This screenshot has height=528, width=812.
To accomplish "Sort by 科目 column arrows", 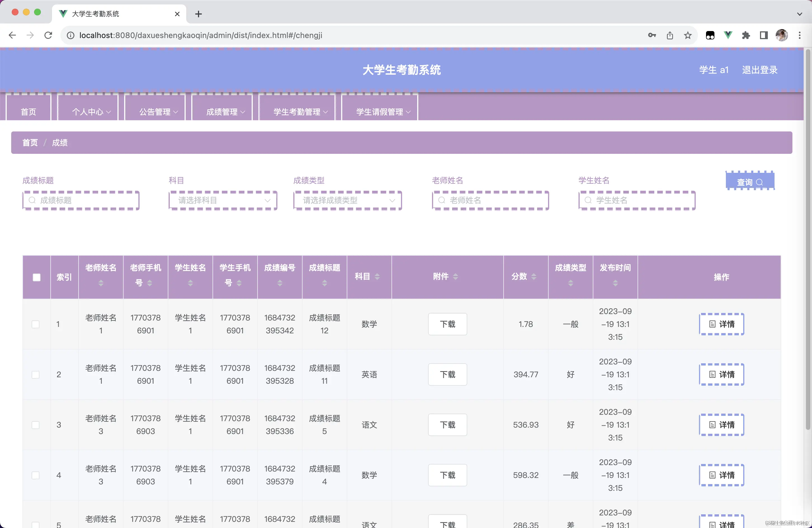I will click(377, 277).
